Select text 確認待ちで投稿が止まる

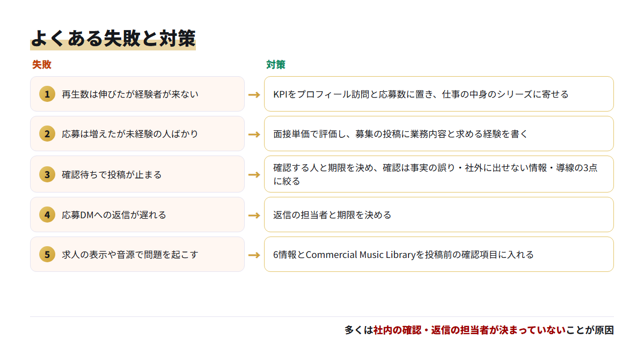coord(112,174)
